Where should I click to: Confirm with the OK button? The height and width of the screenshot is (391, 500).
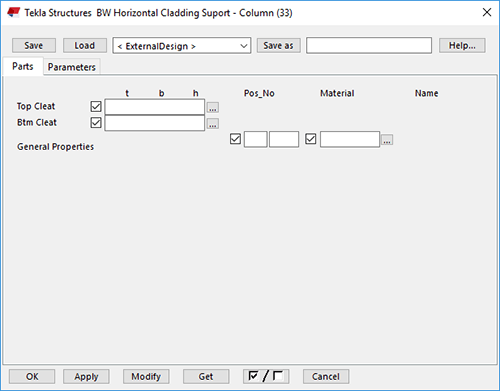(x=32, y=376)
